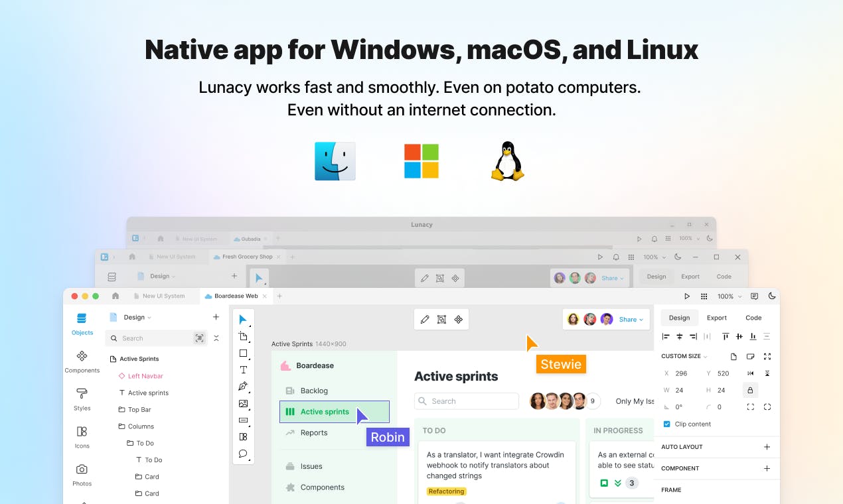Toggle the layer focus filter beside Search
The height and width of the screenshot is (504, 843).
(x=199, y=338)
